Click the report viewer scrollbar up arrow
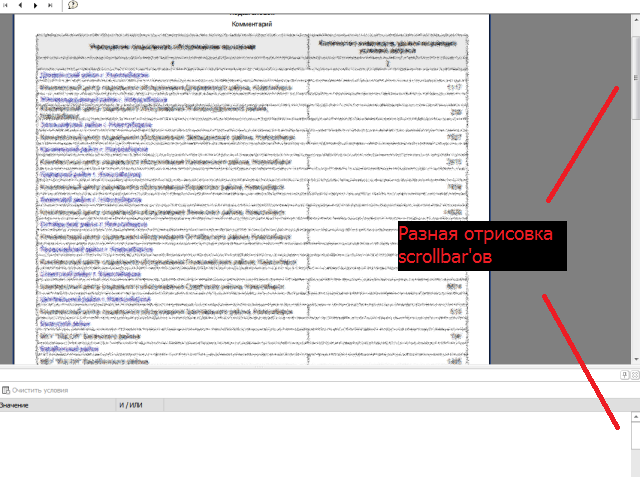The image size is (640, 477). point(636,19)
